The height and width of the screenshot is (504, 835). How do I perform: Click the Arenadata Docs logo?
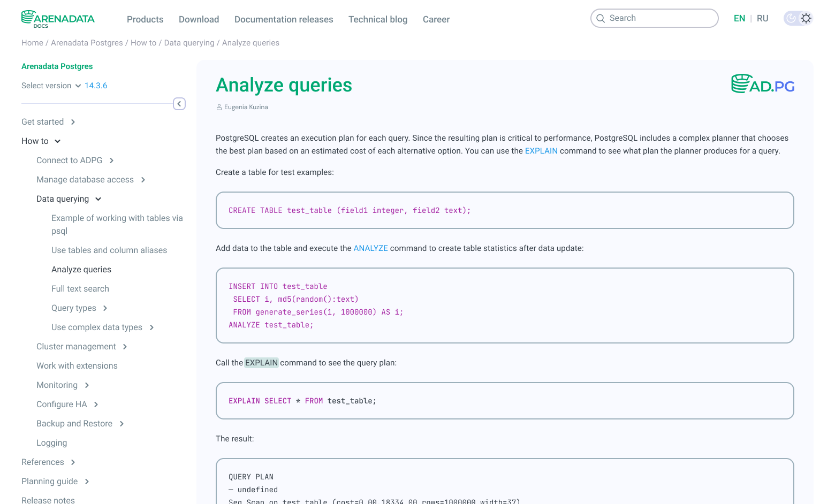click(x=58, y=19)
